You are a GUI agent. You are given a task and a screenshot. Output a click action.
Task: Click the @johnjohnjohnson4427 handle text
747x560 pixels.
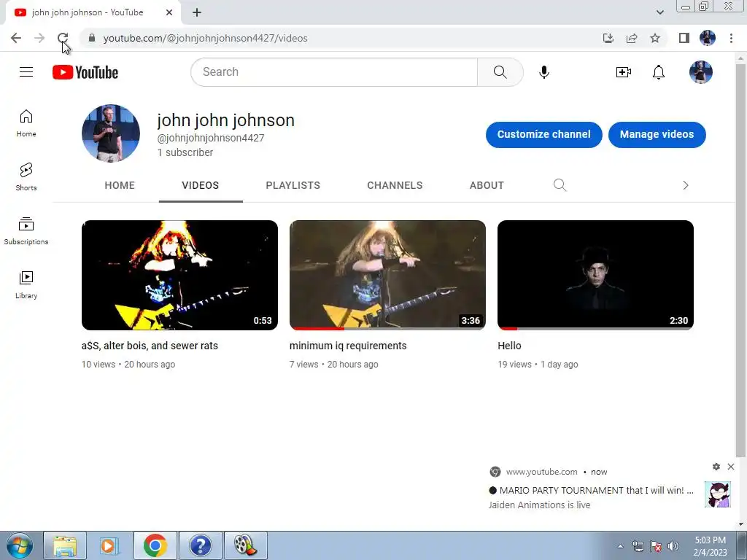tap(211, 138)
